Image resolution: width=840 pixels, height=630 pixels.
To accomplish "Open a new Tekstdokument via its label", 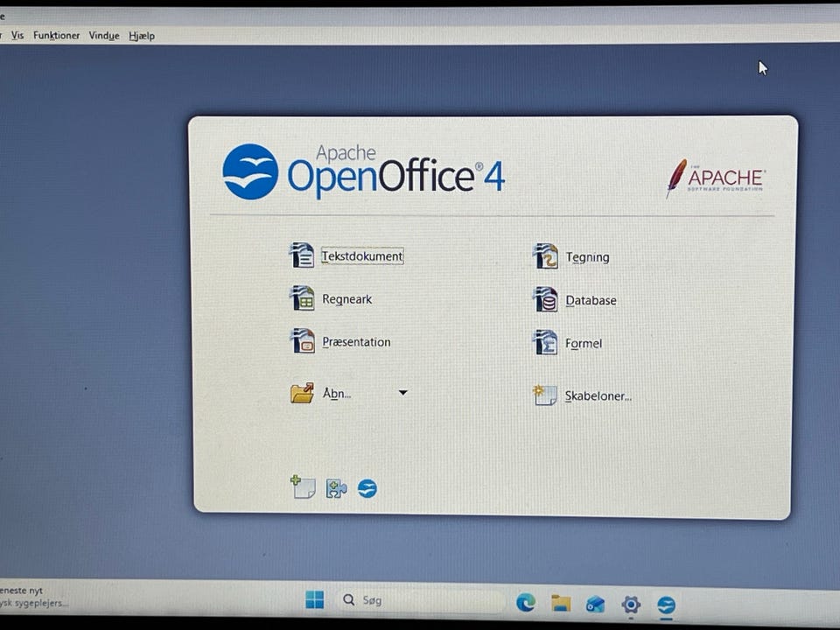I will pos(362,256).
